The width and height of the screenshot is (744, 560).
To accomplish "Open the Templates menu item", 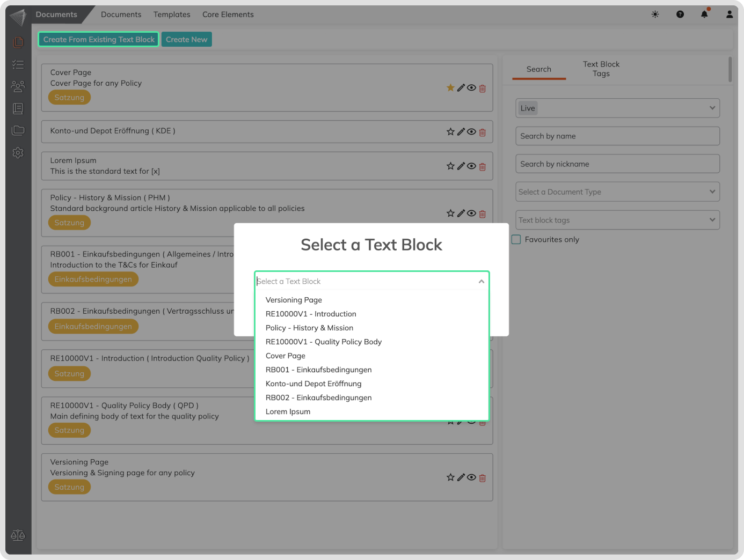I will (x=172, y=14).
